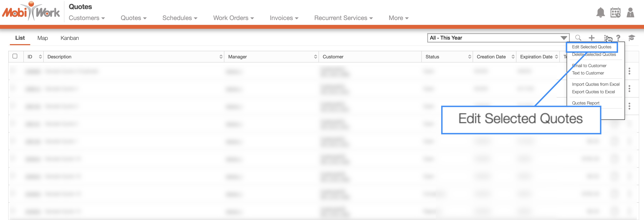Open the calendar schedule icon

tap(615, 13)
